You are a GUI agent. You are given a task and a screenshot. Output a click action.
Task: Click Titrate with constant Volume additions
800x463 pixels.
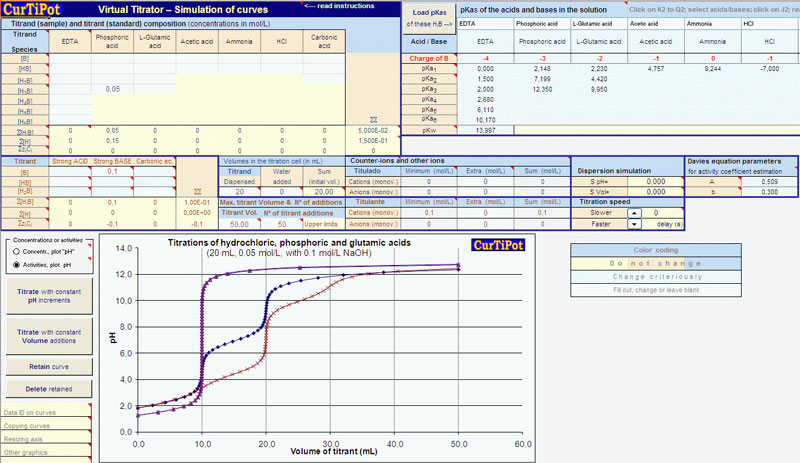[x=49, y=336]
